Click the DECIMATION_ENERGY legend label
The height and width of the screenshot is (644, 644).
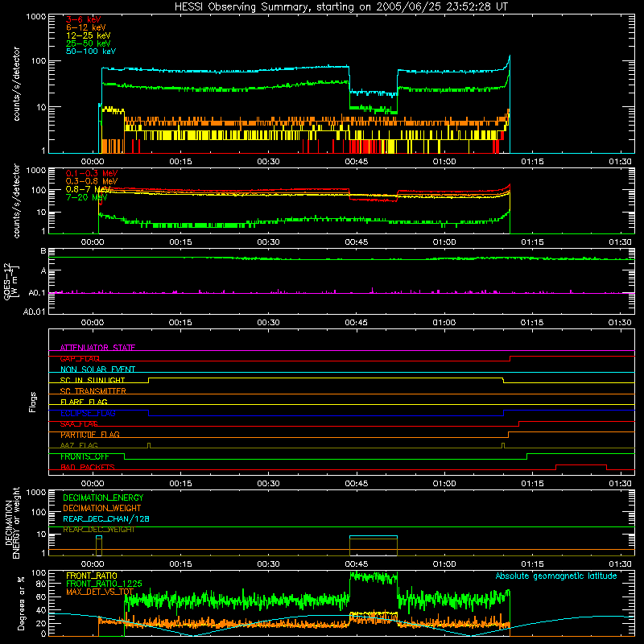(x=103, y=497)
